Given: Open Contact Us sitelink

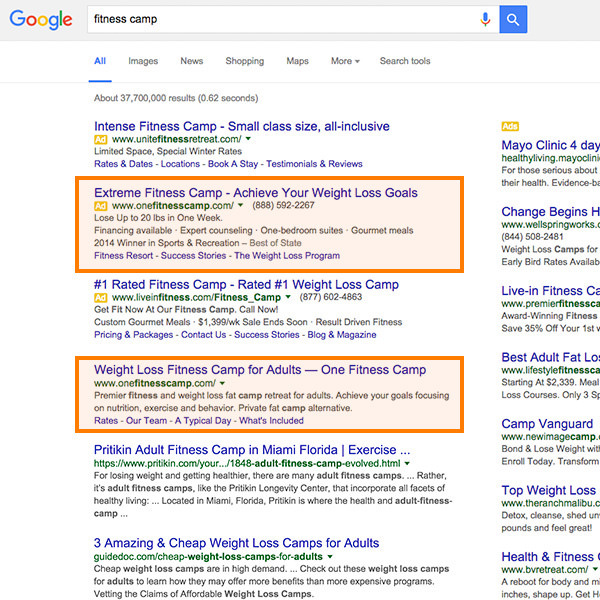Looking at the screenshot, I should coord(204,335).
